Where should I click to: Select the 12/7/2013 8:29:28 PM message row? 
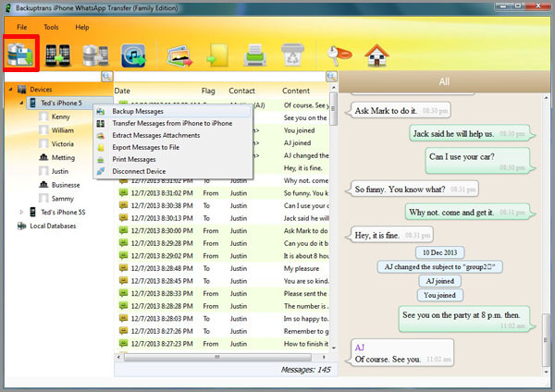point(223,243)
